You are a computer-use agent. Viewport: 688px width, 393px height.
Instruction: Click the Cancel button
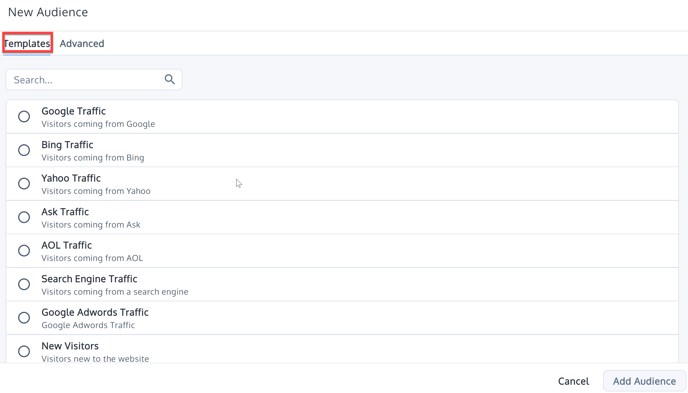tap(573, 381)
